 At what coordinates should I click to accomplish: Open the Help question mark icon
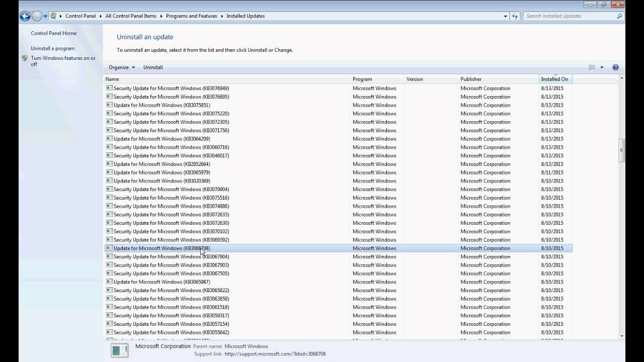615,67
